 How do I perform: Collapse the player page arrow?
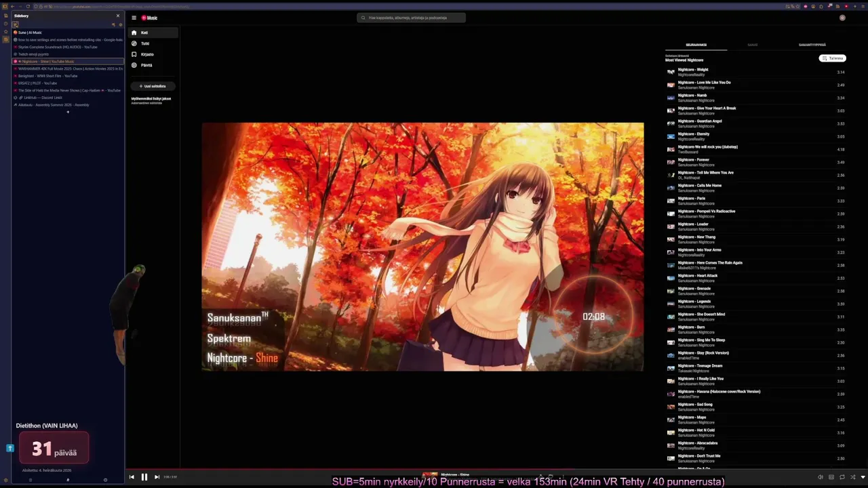(x=863, y=477)
